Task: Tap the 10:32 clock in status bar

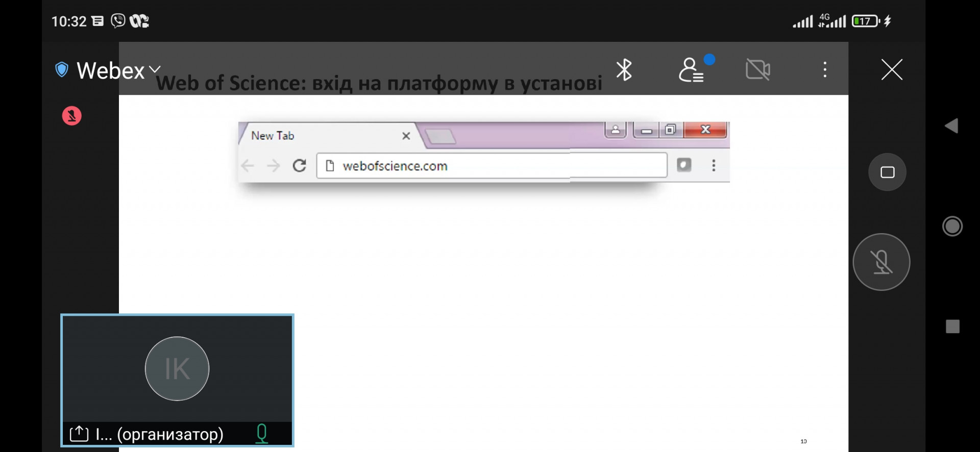Action: pos(69,21)
